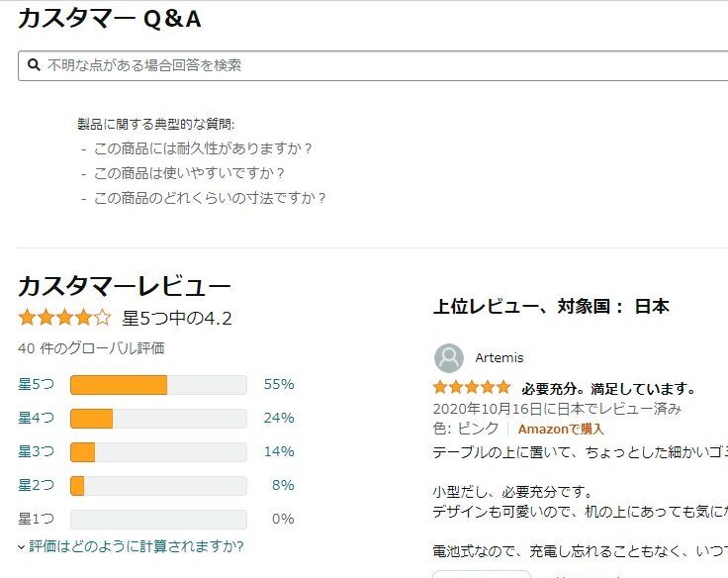Filter reviews by 星3つ link
Screen dimensions: 728x578
[x=36, y=452]
